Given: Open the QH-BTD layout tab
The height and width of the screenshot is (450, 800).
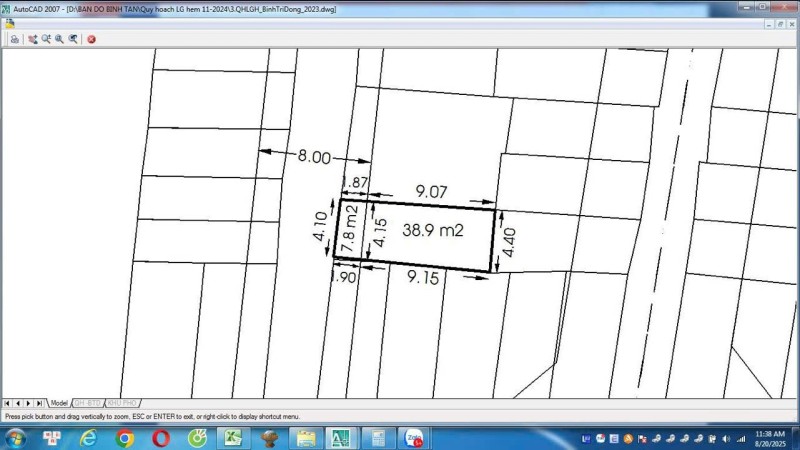Looking at the screenshot, I should point(87,402).
